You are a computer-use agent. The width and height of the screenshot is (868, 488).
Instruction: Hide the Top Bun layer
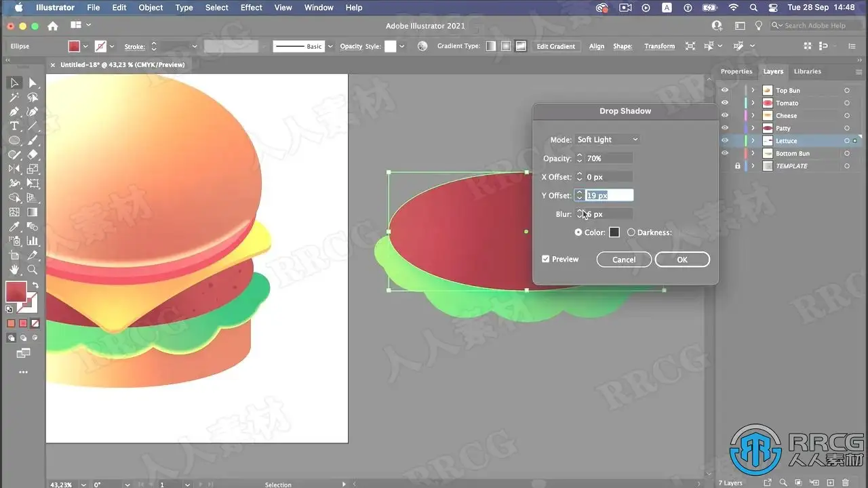click(725, 90)
